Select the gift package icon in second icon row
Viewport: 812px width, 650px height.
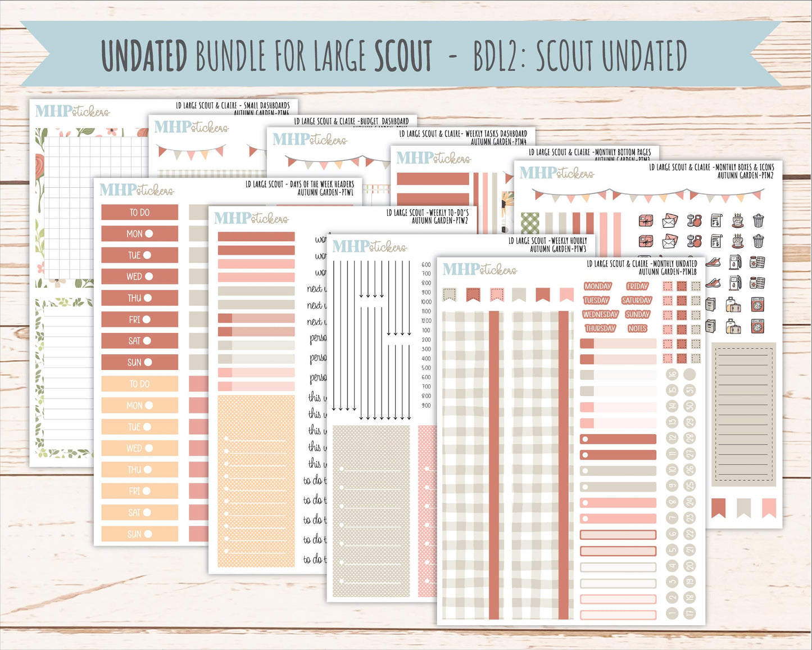[646, 242]
